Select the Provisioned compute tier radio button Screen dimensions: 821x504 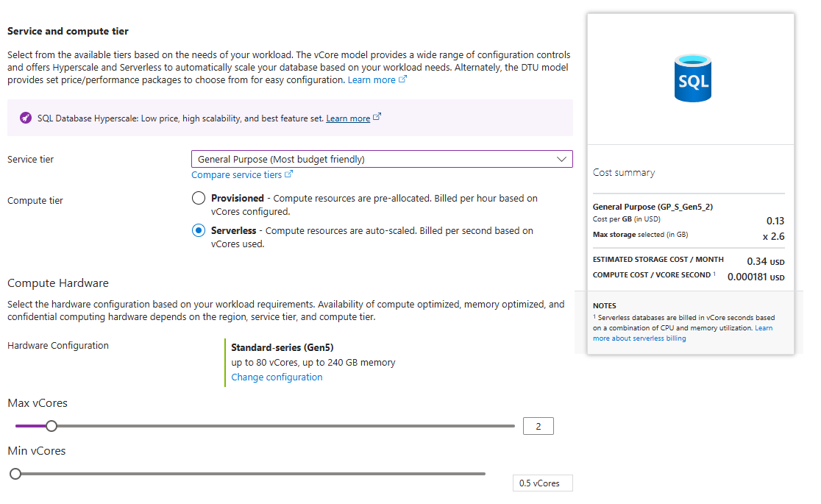pos(199,198)
